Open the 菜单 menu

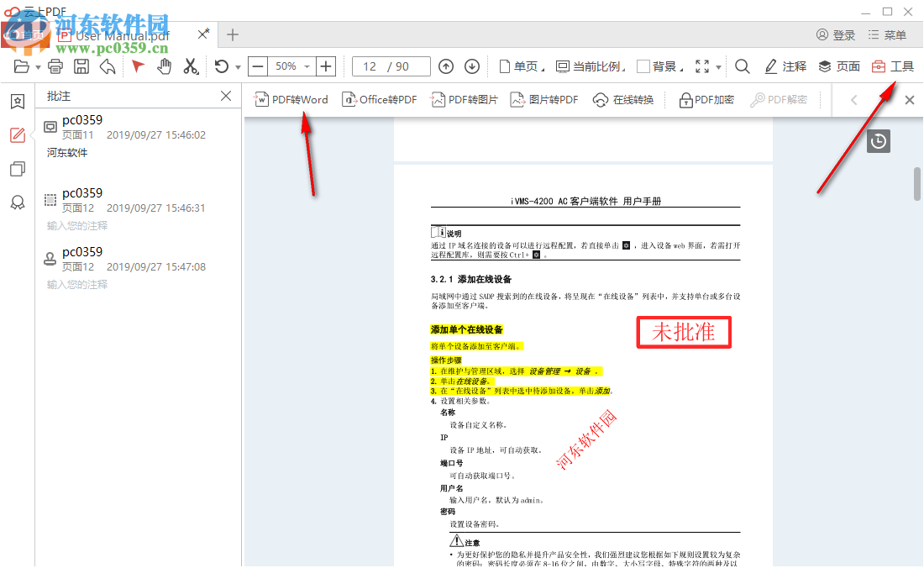coord(888,35)
